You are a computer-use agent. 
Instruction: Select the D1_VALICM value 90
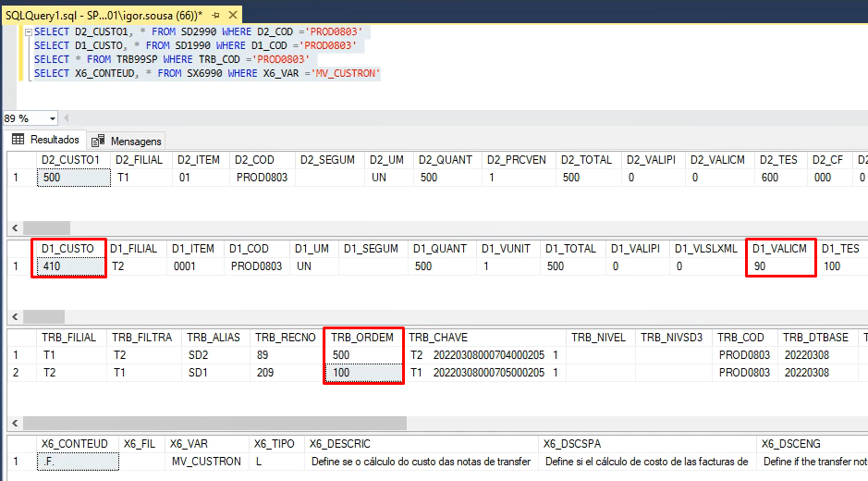click(x=780, y=266)
